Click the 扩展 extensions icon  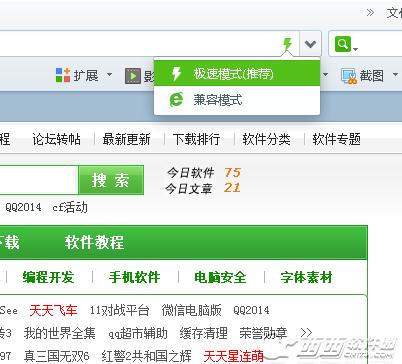pyautogui.click(x=63, y=75)
